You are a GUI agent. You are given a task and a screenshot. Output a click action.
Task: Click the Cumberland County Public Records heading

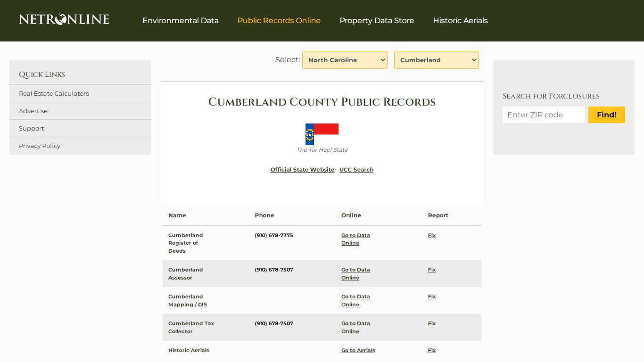(322, 102)
